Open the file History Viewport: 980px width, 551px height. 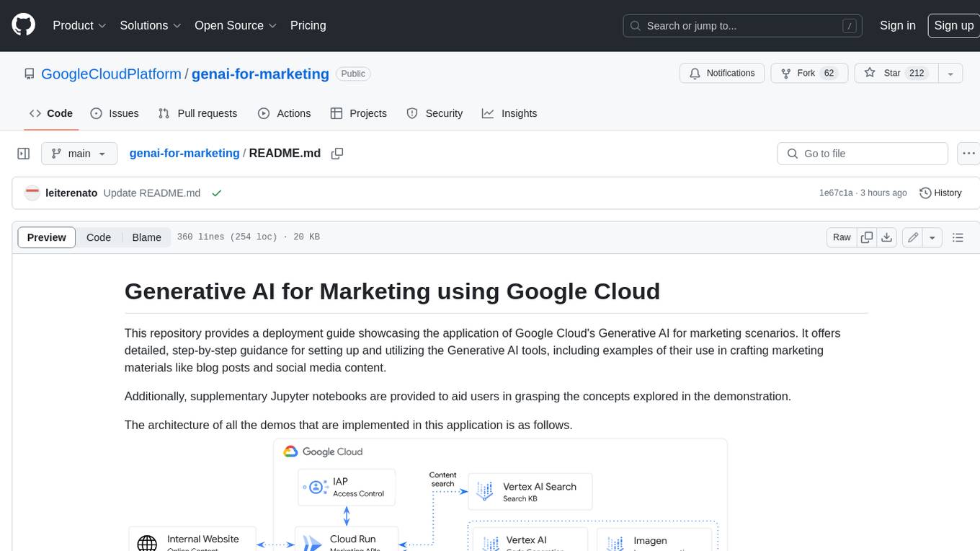941,193
